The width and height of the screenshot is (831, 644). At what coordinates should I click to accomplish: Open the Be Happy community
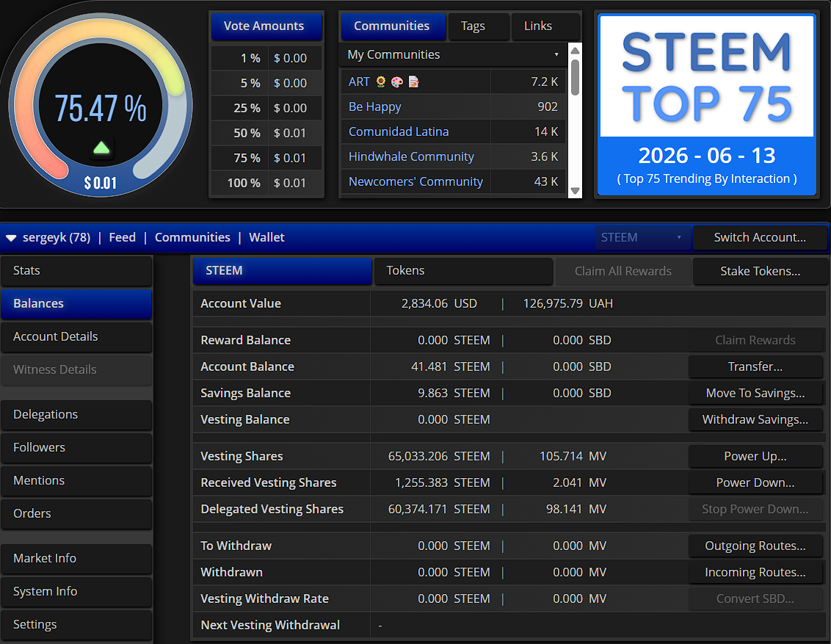(374, 106)
